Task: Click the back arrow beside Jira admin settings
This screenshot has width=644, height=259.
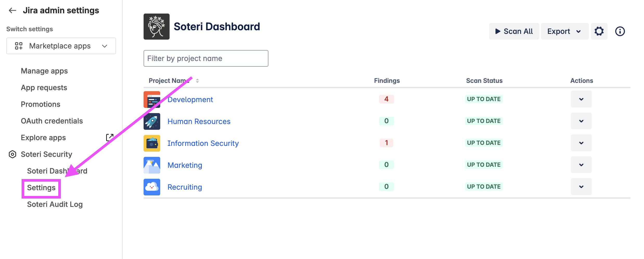Action: [12, 10]
